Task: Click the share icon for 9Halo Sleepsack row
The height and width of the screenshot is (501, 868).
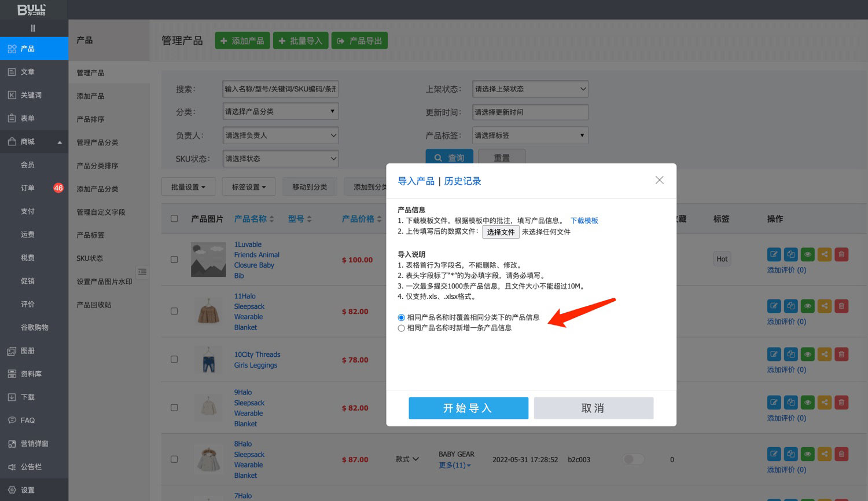Action: 825,402
